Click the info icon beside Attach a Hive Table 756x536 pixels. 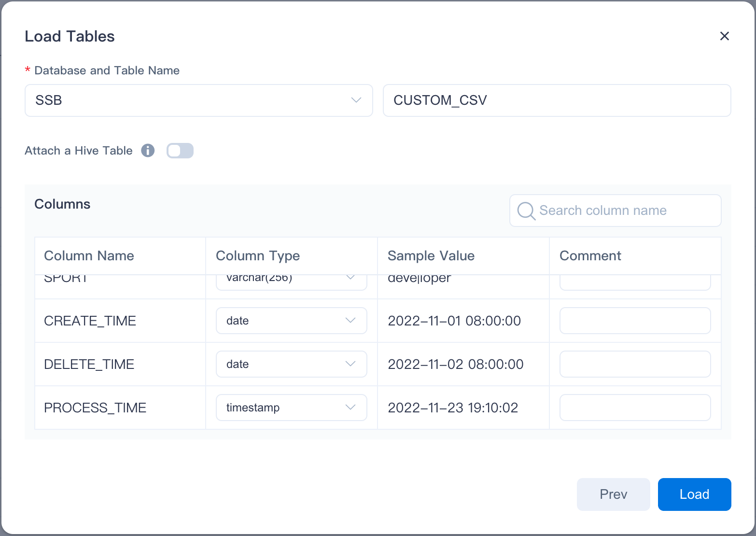coord(148,151)
